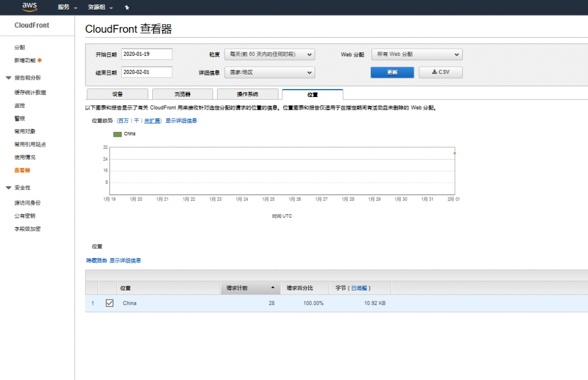Open the 资源组 dropdown menu
This screenshot has width=588, height=380.
pos(100,7)
